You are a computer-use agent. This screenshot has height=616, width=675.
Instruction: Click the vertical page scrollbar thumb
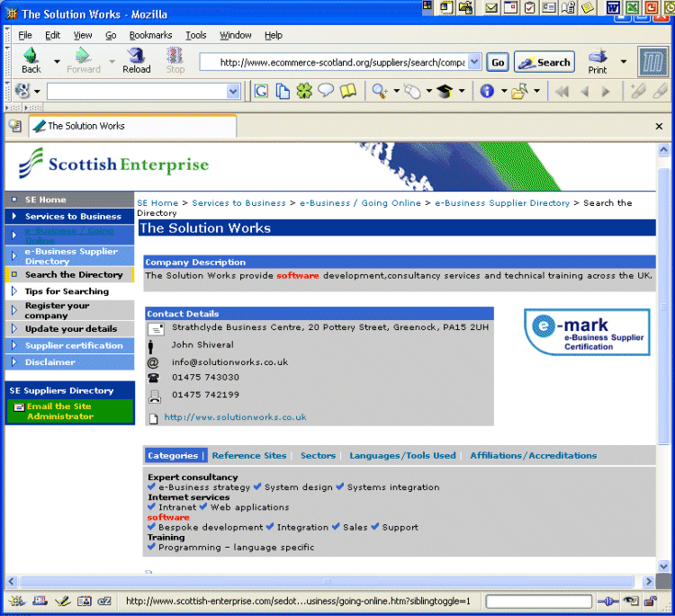click(x=663, y=306)
